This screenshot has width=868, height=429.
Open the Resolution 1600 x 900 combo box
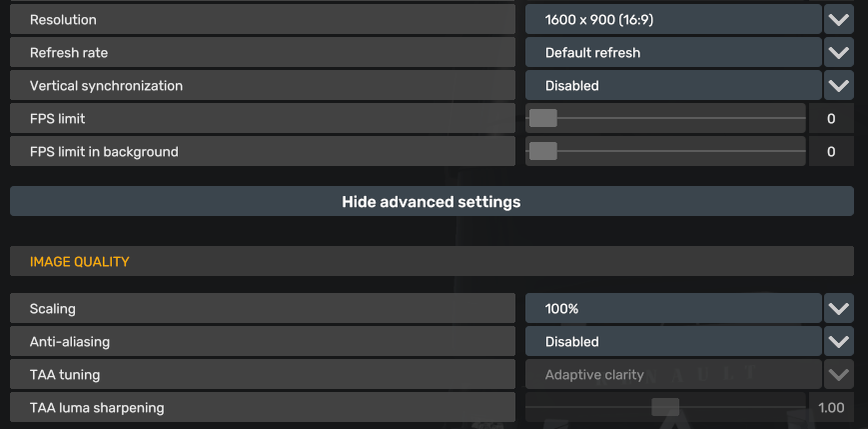click(x=672, y=19)
